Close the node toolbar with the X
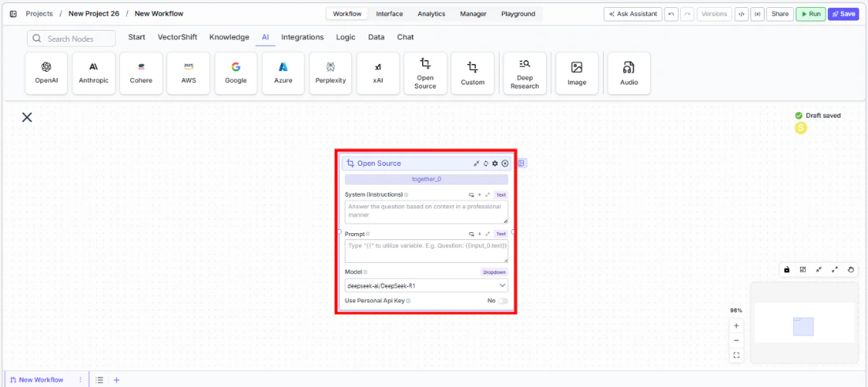Screen dimensions: 868x387 click(27, 117)
